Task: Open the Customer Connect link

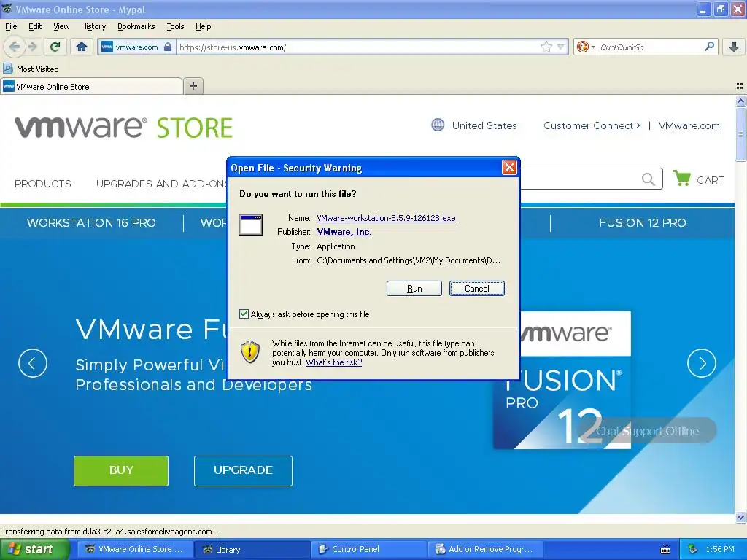Action: [591, 125]
